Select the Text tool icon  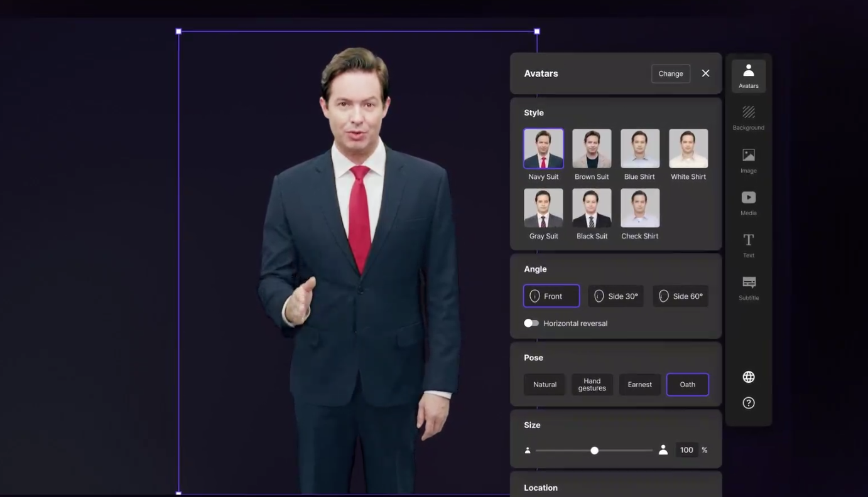pos(748,245)
